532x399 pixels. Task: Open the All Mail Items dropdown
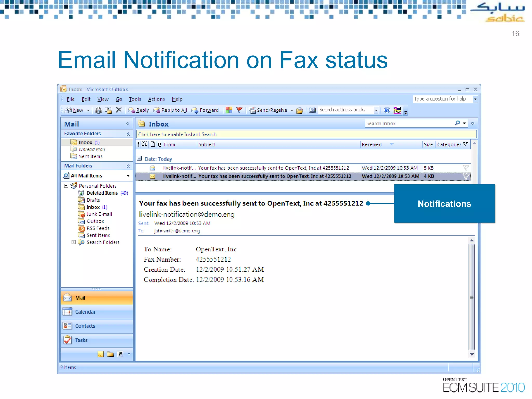pos(128,176)
